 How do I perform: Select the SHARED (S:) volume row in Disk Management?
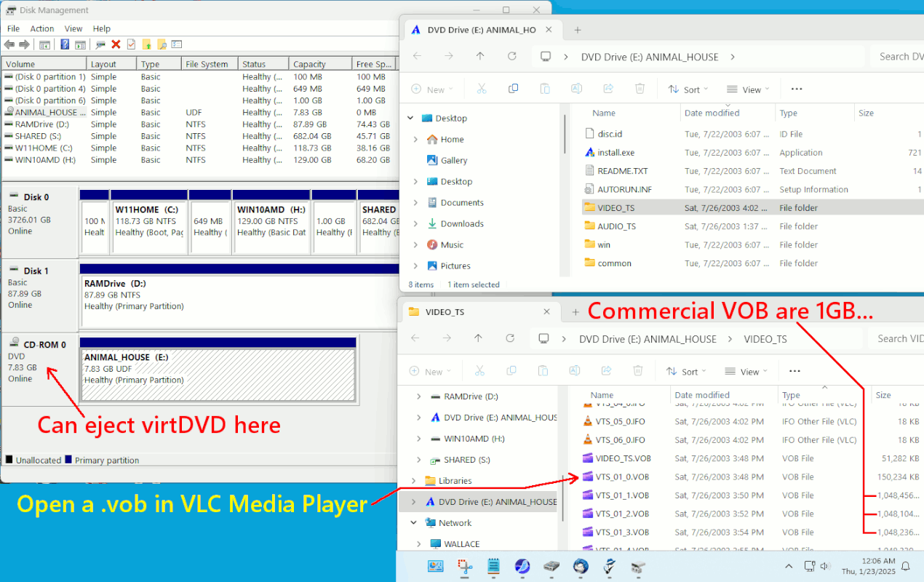click(199, 136)
